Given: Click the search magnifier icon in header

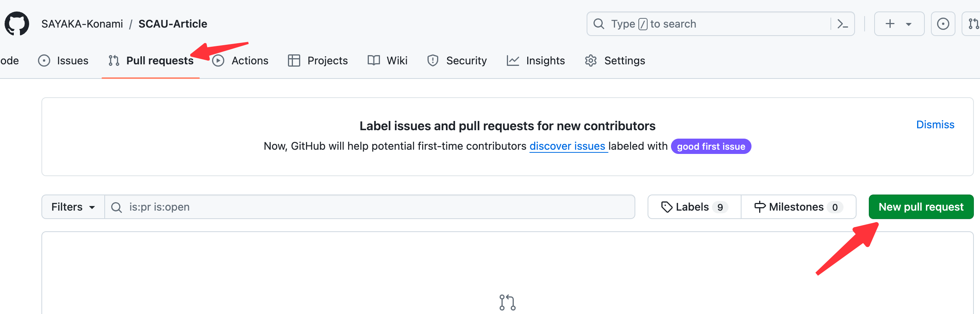Looking at the screenshot, I should coord(599,24).
